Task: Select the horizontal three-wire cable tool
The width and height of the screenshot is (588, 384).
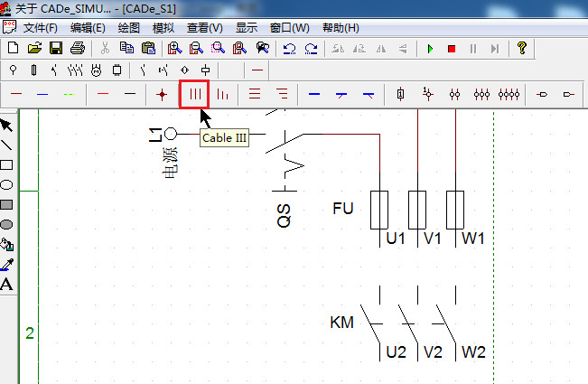Action: click(255, 94)
